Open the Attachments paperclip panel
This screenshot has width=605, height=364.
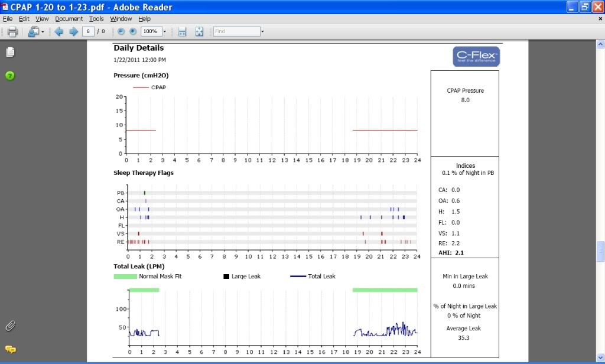(10, 326)
